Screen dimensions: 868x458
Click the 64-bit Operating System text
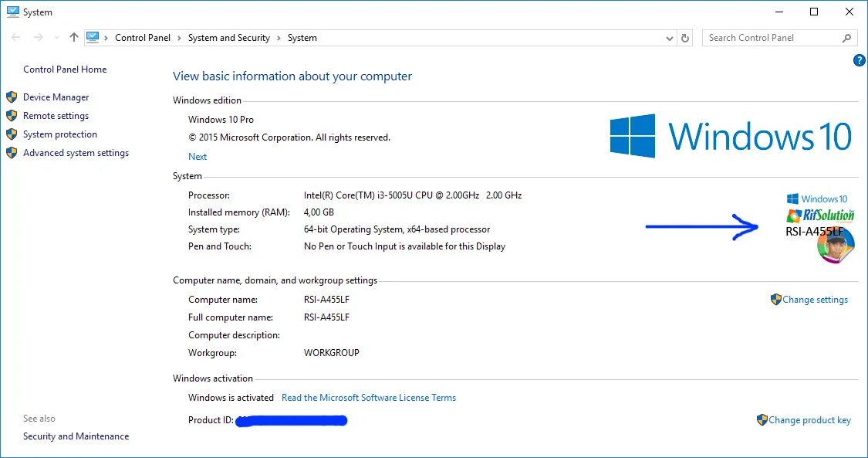(397, 229)
